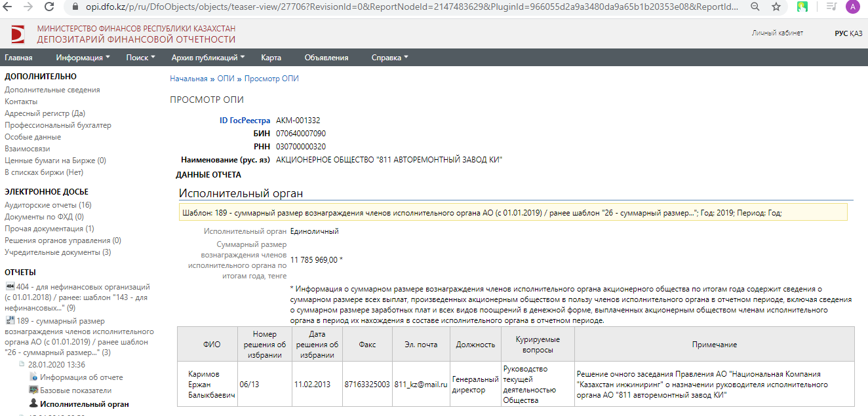Open Личный кабинет link
868x416 pixels.
click(x=777, y=33)
